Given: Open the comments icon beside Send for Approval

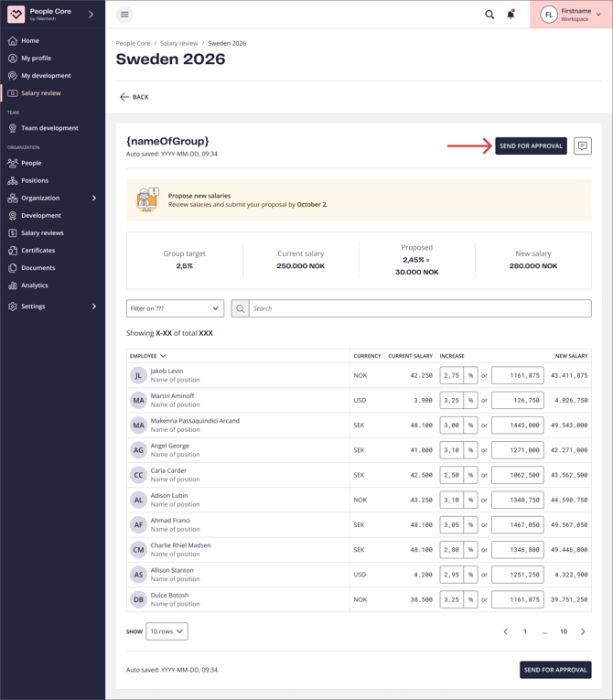Looking at the screenshot, I should click(583, 146).
